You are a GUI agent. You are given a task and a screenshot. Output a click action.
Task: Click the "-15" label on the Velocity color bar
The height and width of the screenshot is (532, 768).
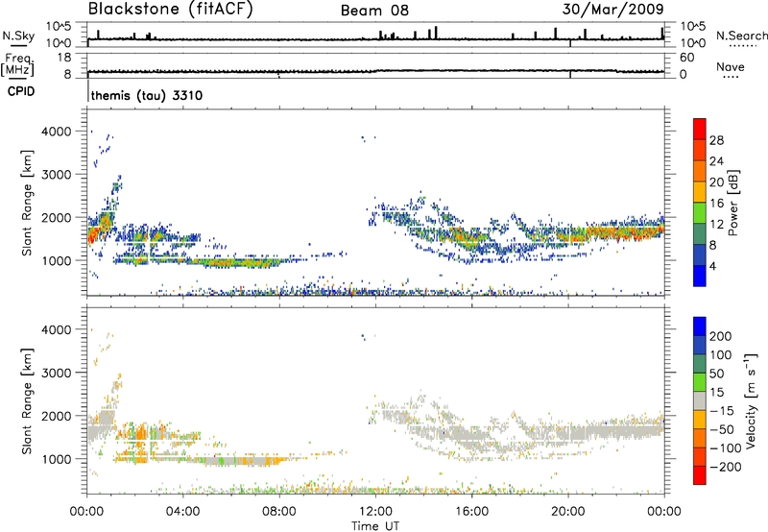coord(722,410)
